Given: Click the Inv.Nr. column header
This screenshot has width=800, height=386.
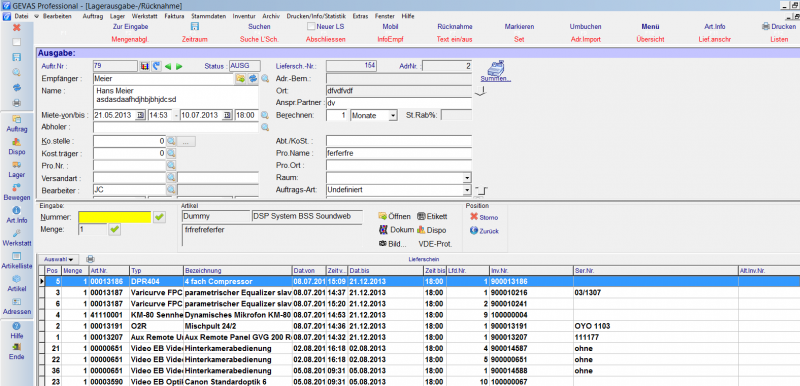Looking at the screenshot, I should click(x=531, y=270).
